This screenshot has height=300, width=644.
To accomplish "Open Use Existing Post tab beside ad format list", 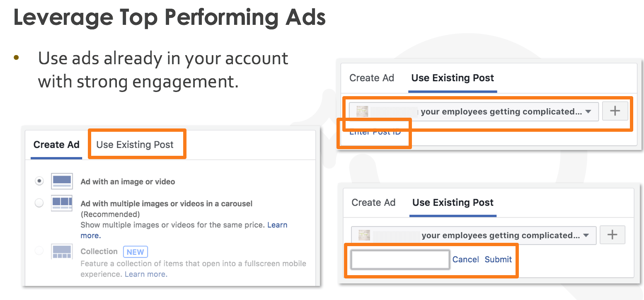I will 135,145.
